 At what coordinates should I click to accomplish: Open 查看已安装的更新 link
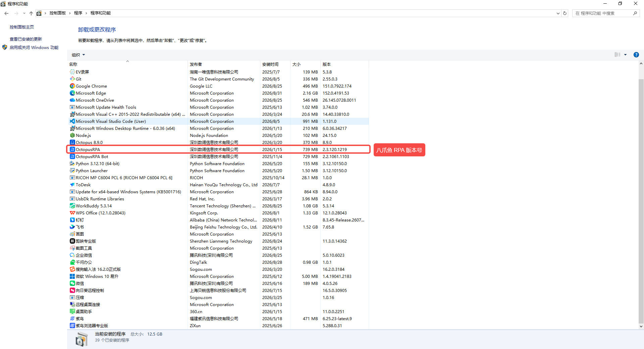(x=26, y=39)
